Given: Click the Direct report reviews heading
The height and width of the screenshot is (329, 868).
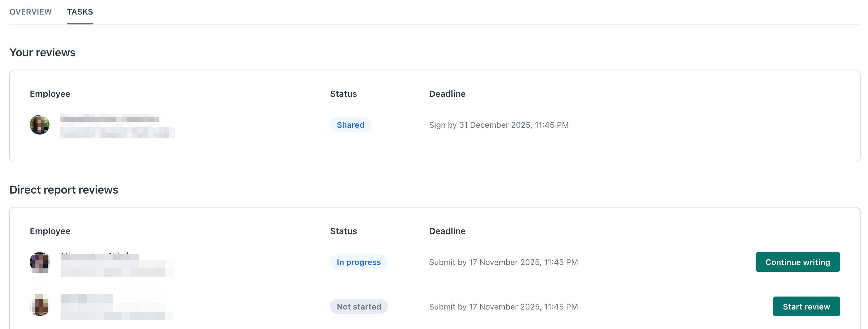Looking at the screenshot, I should (64, 190).
